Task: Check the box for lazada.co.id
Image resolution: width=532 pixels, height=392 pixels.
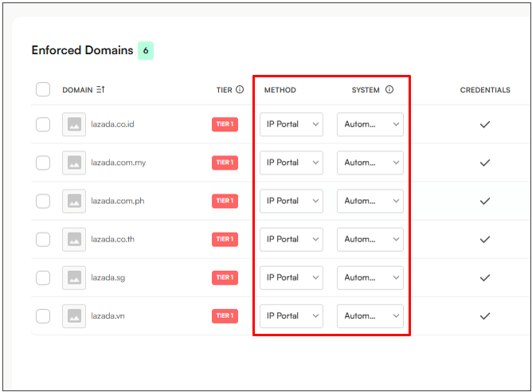Action: pyautogui.click(x=43, y=124)
